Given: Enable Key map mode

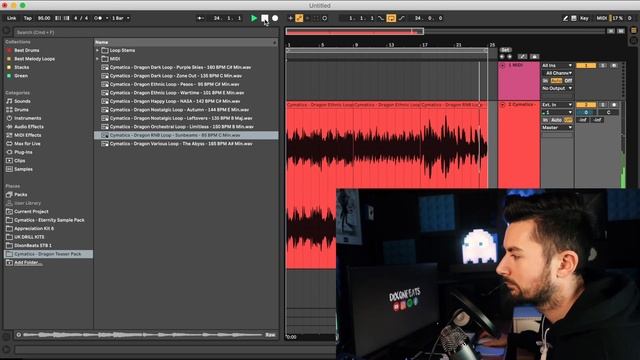Looking at the screenshot, I should click(584, 18).
